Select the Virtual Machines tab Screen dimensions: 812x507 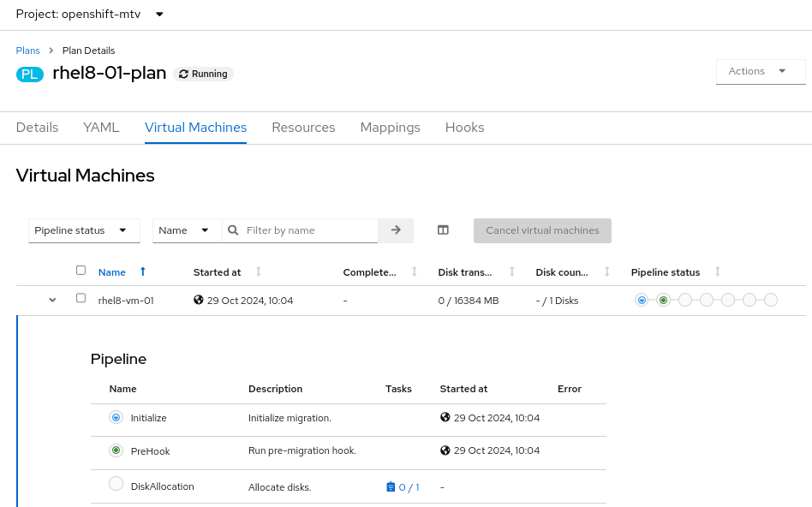[196, 128]
